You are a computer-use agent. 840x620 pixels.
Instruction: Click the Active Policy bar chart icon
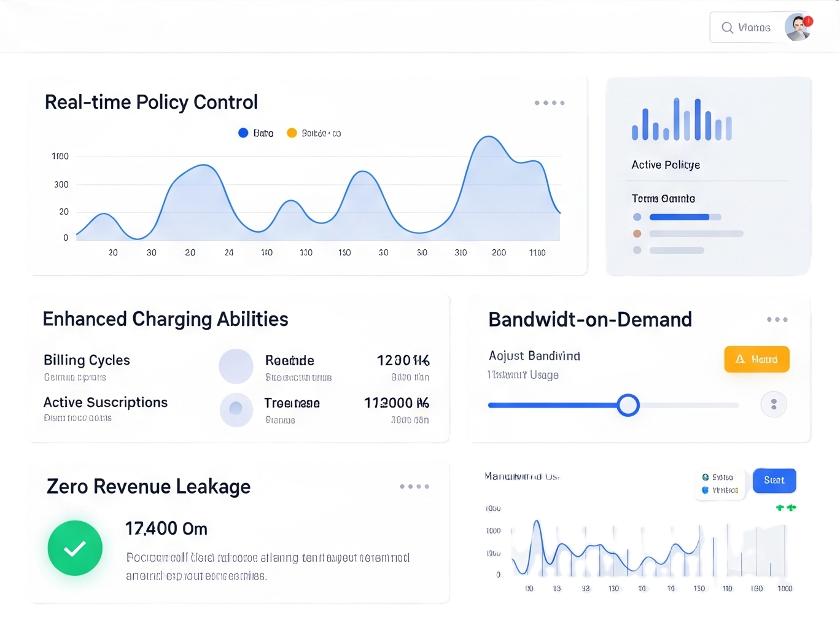pyautogui.click(x=682, y=120)
